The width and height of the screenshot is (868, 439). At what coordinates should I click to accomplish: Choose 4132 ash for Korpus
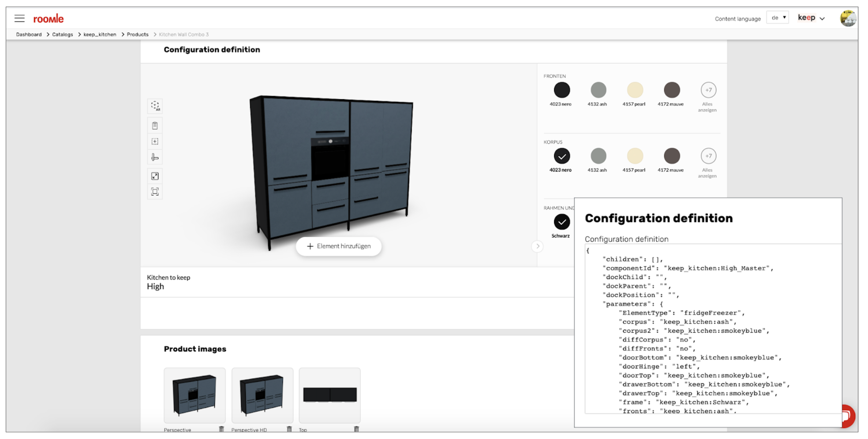click(x=598, y=156)
